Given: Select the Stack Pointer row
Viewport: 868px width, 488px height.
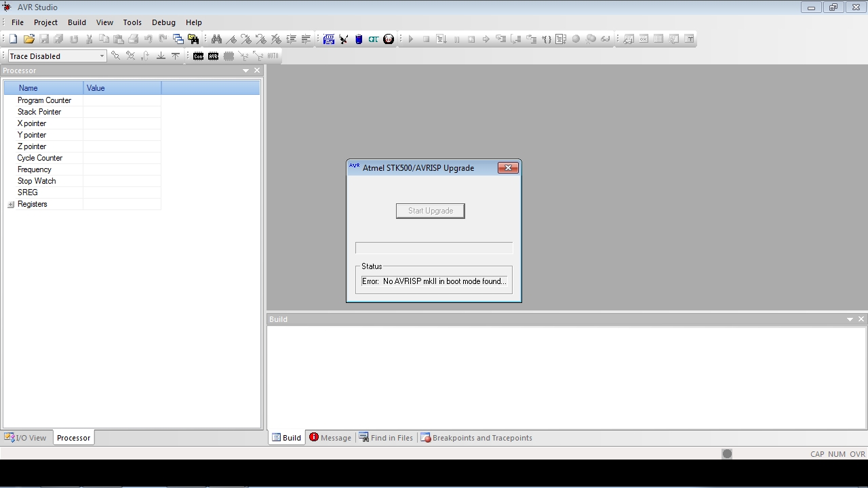Looking at the screenshot, I should [x=83, y=112].
